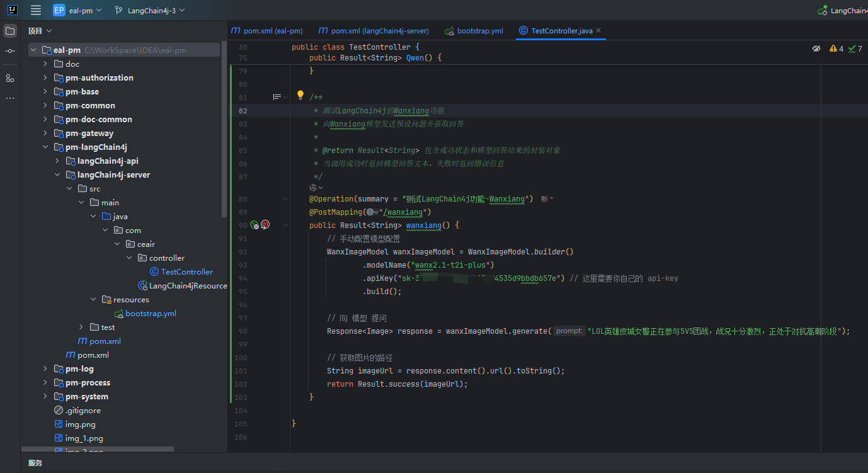Click the green checkmark indicator showing 7
868x473 pixels.
point(855,48)
